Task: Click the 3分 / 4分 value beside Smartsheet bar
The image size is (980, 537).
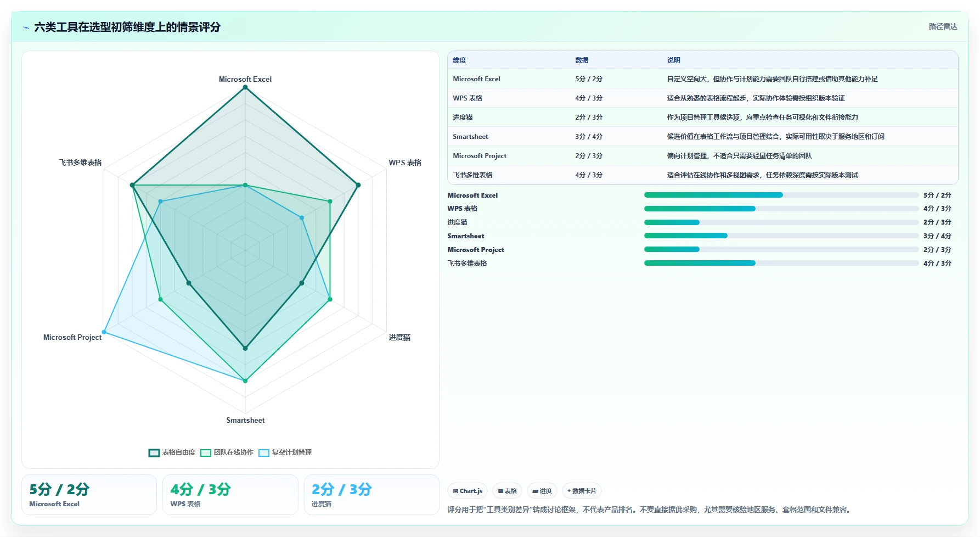Action: click(937, 236)
